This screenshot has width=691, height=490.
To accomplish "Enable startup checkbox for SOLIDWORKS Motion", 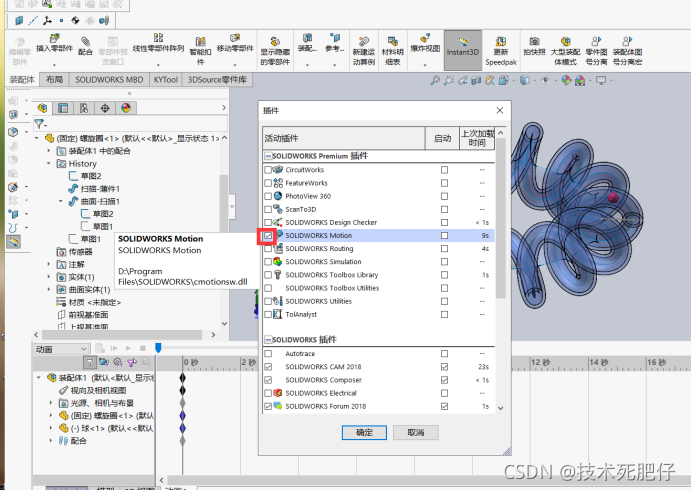I will 444,236.
